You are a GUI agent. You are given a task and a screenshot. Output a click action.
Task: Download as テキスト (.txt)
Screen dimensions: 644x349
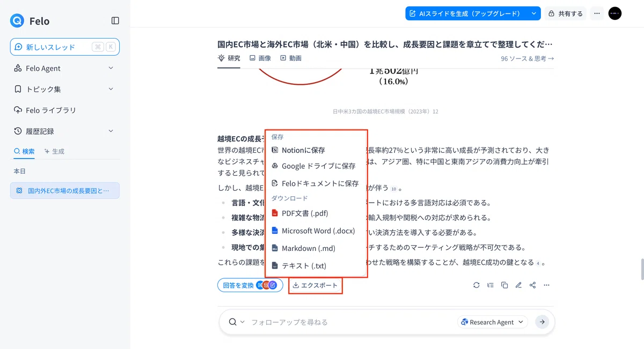pos(317,265)
